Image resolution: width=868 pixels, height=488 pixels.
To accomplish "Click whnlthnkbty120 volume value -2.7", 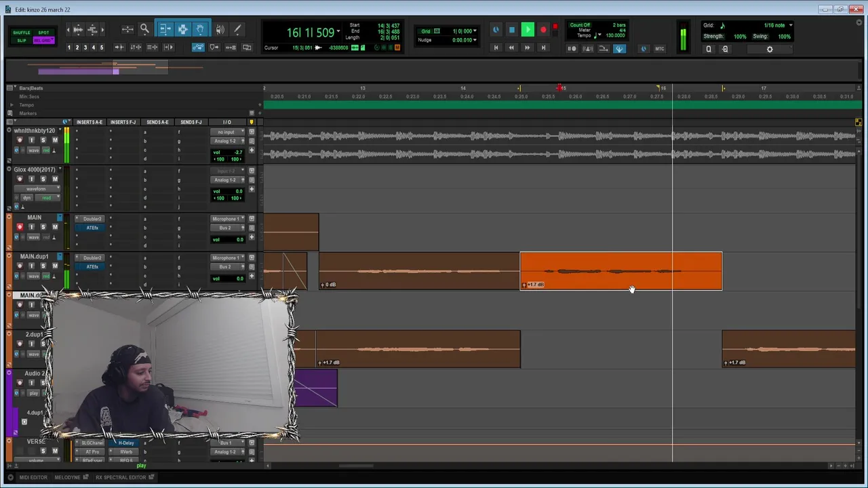I will pyautogui.click(x=237, y=152).
